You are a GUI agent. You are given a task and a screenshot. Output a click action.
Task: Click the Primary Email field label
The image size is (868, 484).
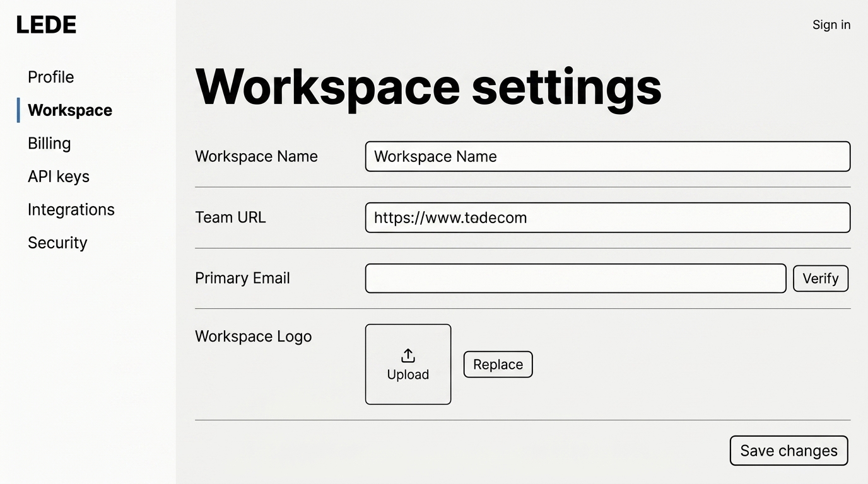242,279
